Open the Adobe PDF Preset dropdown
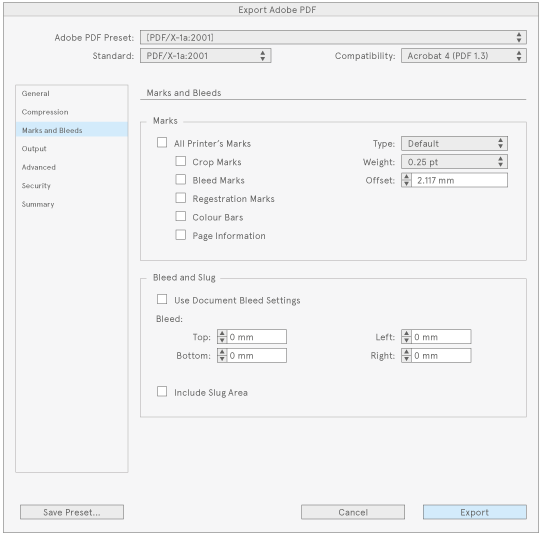The image size is (540, 535). coord(333,37)
